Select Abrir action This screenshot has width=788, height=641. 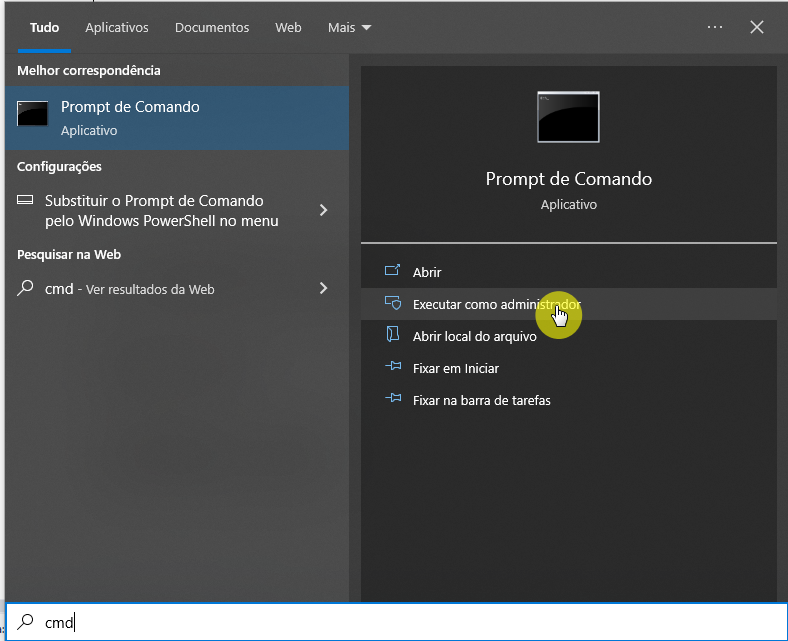click(x=569, y=272)
